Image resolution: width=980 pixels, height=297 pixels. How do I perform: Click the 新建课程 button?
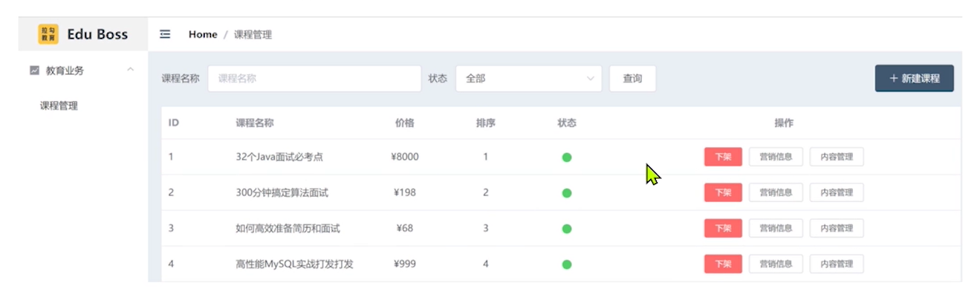tap(915, 78)
